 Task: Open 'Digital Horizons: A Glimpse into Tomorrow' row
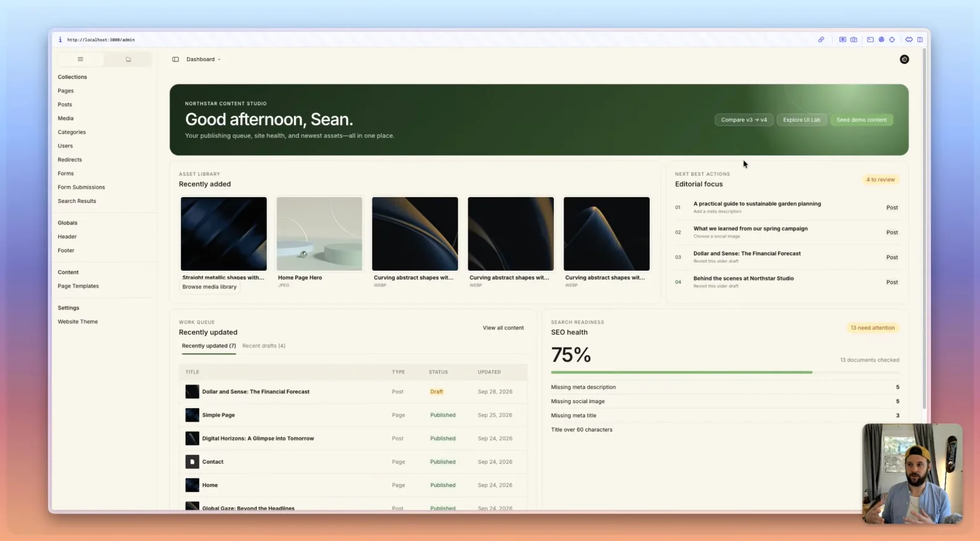pyautogui.click(x=353, y=438)
